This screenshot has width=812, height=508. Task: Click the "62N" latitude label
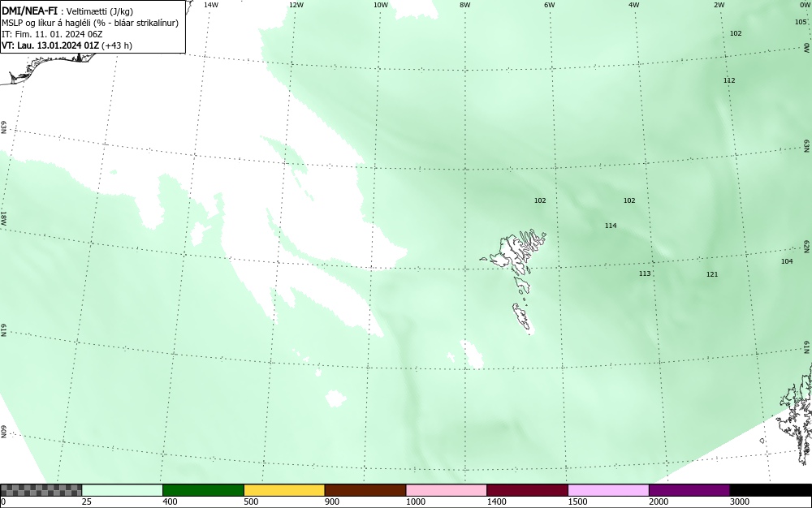click(x=807, y=246)
